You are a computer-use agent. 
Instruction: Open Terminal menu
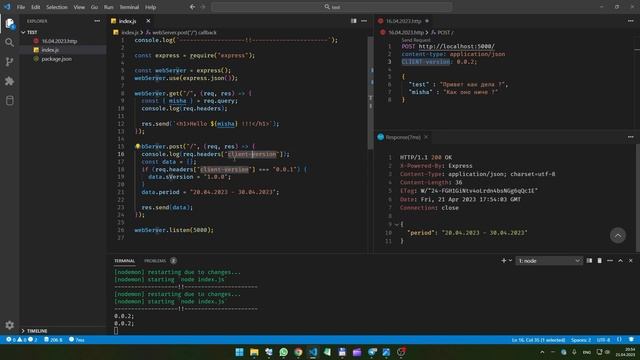point(129,7)
